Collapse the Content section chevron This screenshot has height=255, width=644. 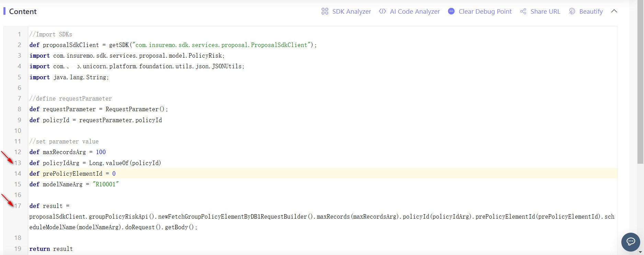(614, 11)
